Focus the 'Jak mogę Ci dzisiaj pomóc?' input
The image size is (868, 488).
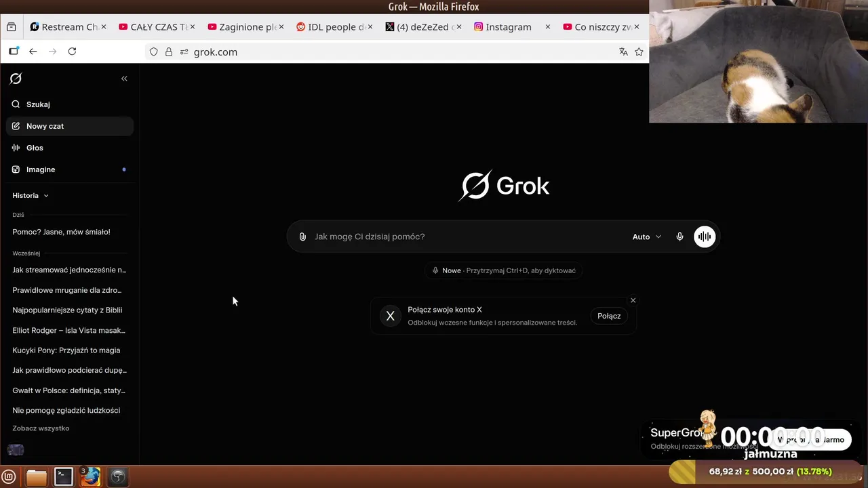468,237
